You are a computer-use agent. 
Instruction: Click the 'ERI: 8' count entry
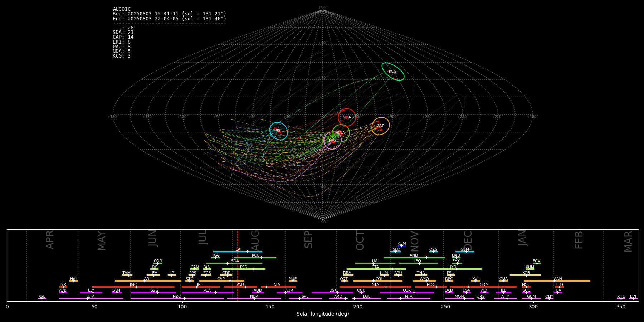pyautogui.click(x=122, y=42)
